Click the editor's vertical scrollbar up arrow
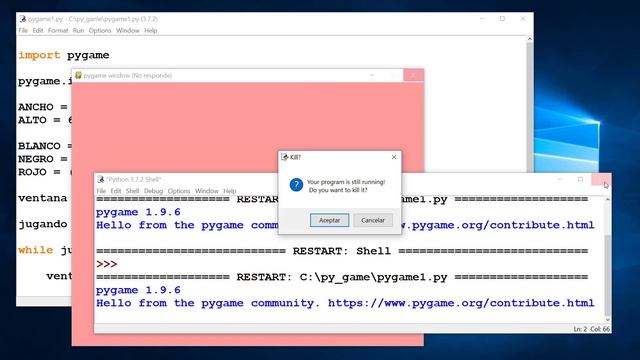Screen dimensions: 640x360 530,39
